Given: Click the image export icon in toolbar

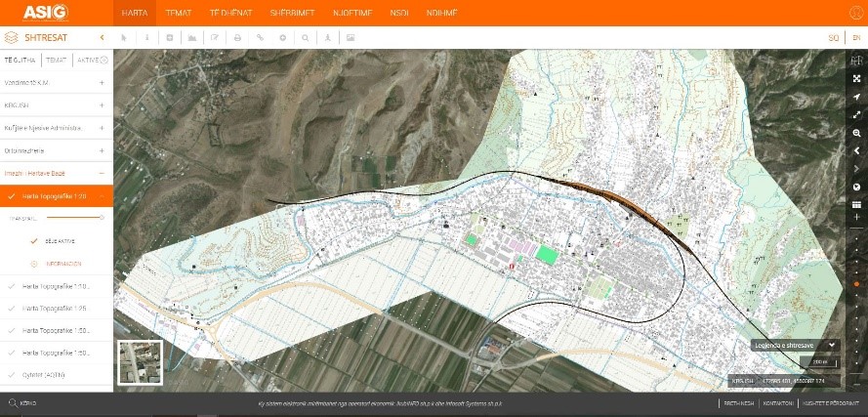Looking at the screenshot, I should coord(351,38).
